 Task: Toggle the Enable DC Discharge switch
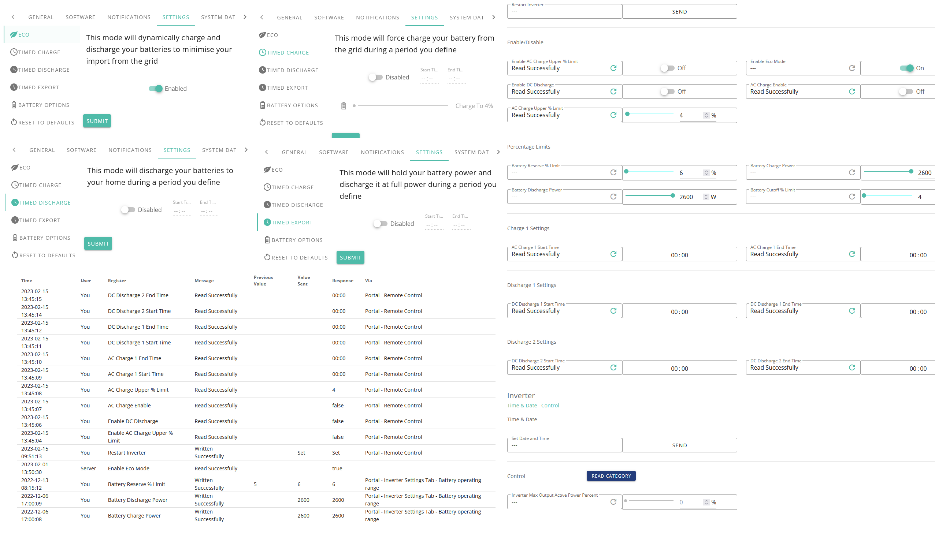(x=667, y=92)
